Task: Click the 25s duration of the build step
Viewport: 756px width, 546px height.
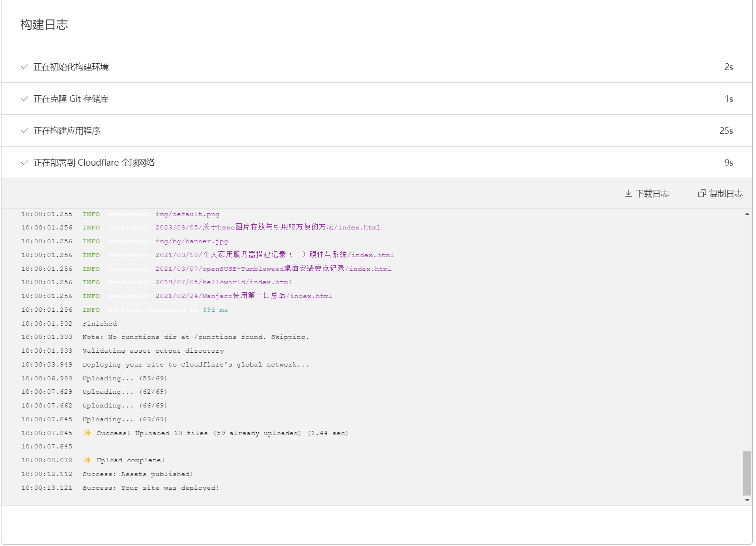Action: coord(726,131)
